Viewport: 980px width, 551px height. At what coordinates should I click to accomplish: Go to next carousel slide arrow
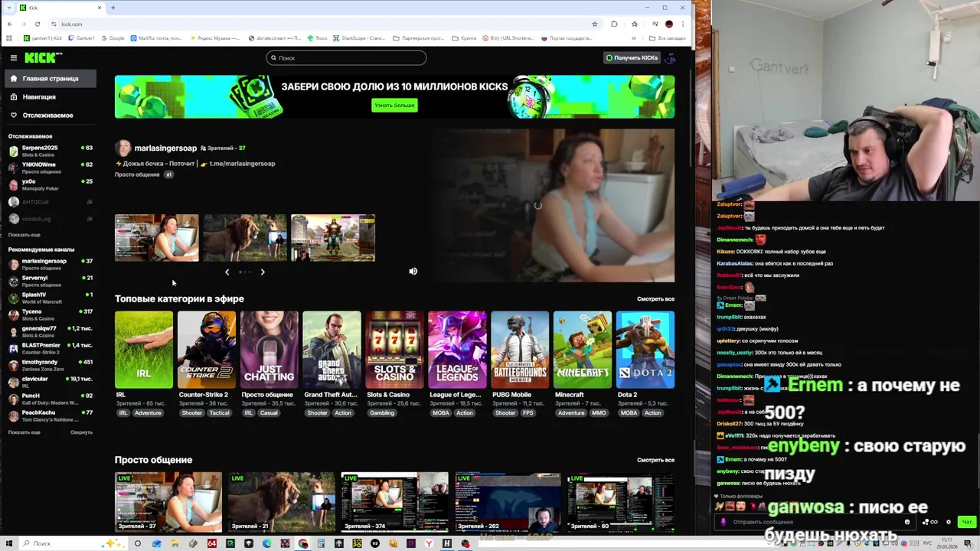tap(263, 272)
